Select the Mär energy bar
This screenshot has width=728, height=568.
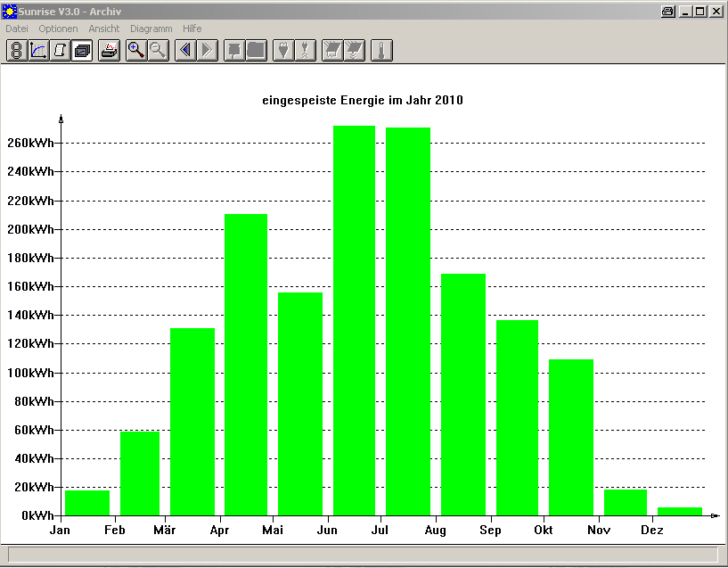coord(192,422)
